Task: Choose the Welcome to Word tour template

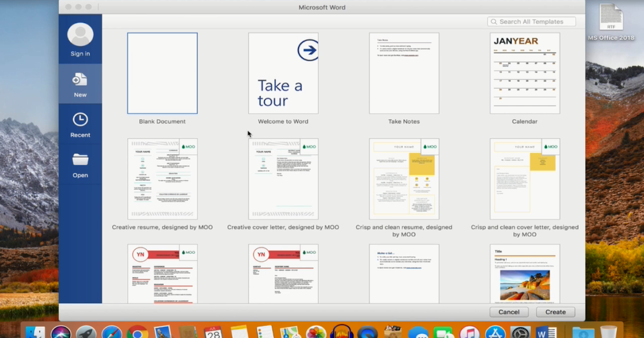Action: [283, 74]
